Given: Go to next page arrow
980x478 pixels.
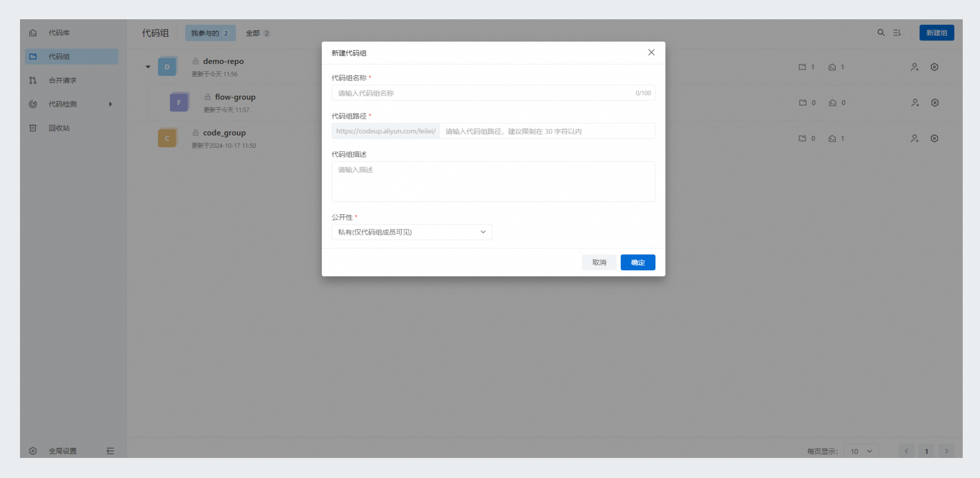Looking at the screenshot, I should point(946,451).
